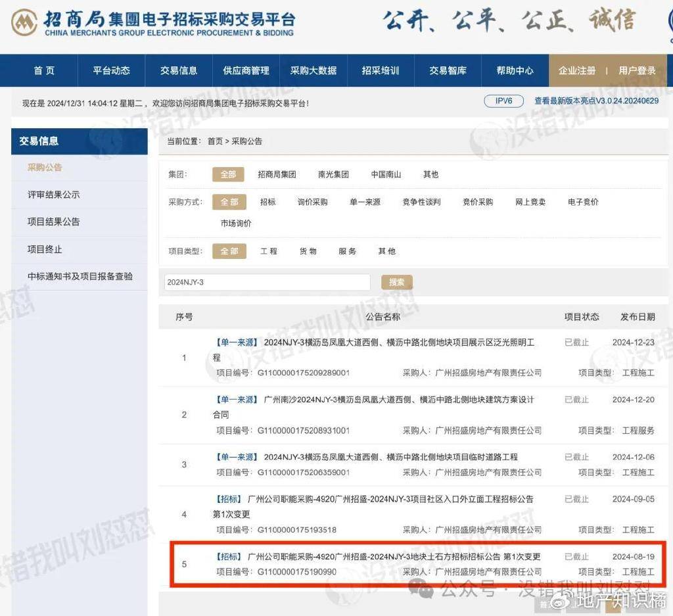Select the 单一来源 procurement method filter

pyautogui.click(x=365, y=202)
